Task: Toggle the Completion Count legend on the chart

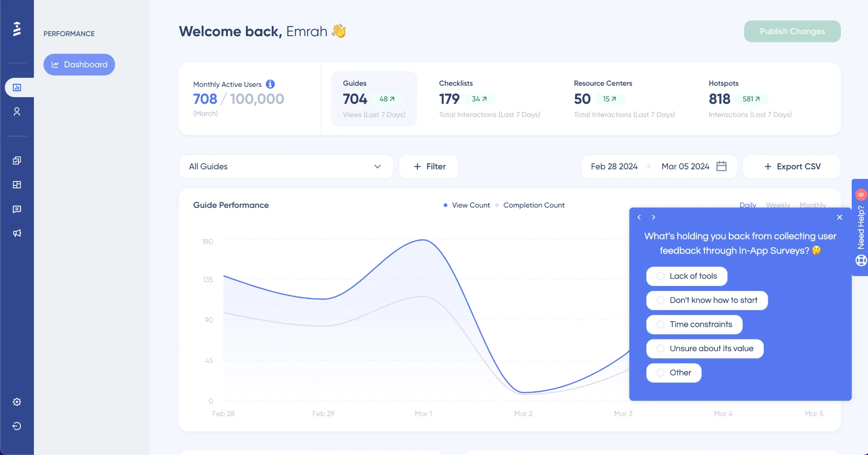Action: coord(533,205)
